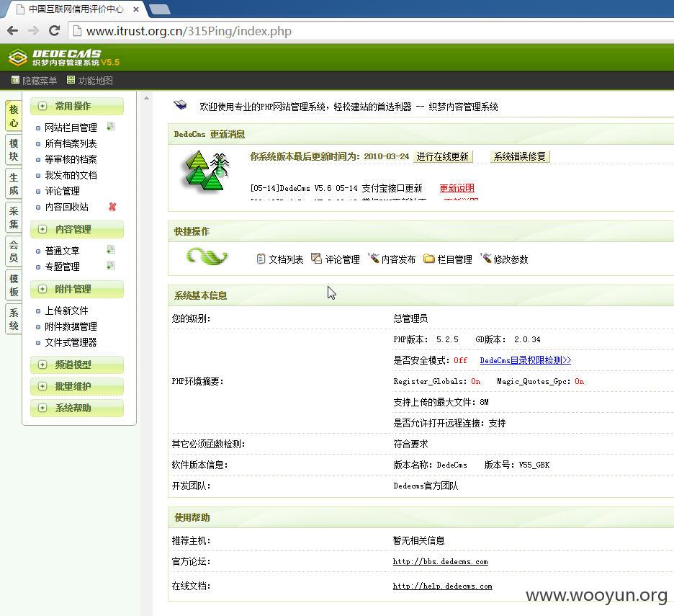The image size is (674, 616).
Task: Click the 栏目管理 folder icon
Action: pyautogui.click(x=429, y=259)
